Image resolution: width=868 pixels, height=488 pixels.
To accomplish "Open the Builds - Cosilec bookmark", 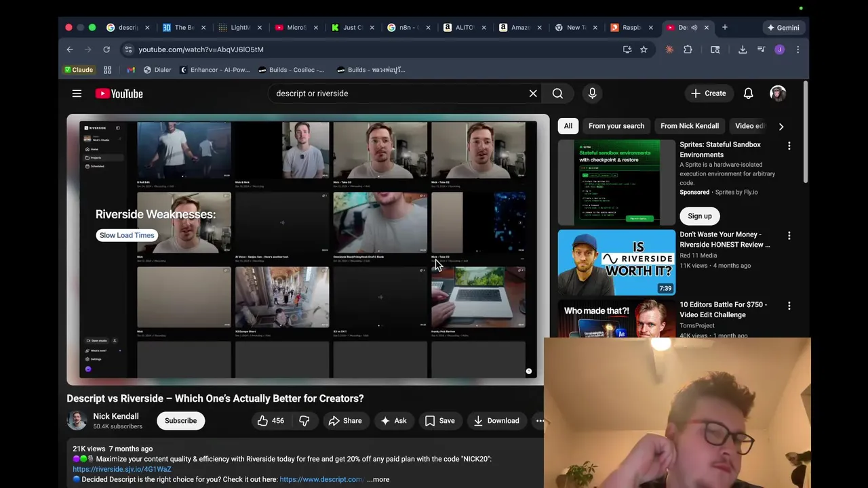I will [291, 70].
